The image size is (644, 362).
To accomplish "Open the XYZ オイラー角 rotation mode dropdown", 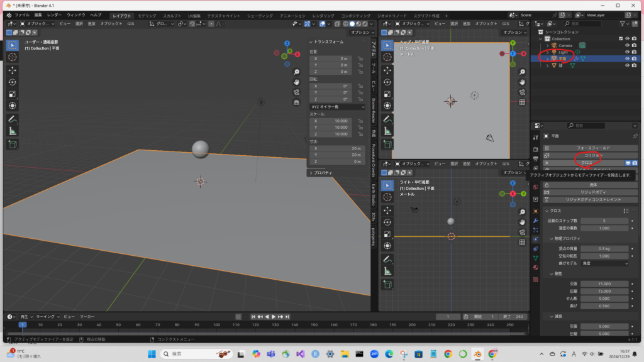I will [x=337, y=107].
